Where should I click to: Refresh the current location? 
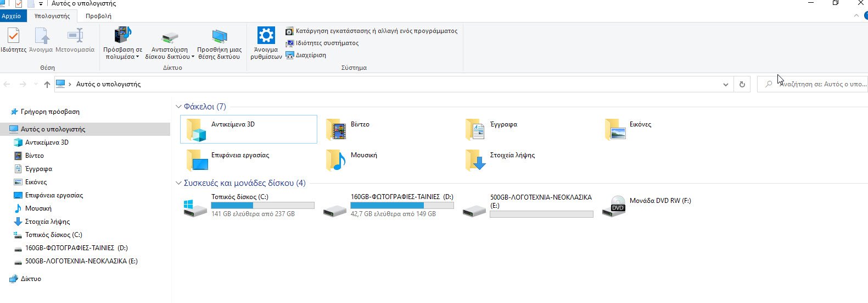(x=742, y=84)
